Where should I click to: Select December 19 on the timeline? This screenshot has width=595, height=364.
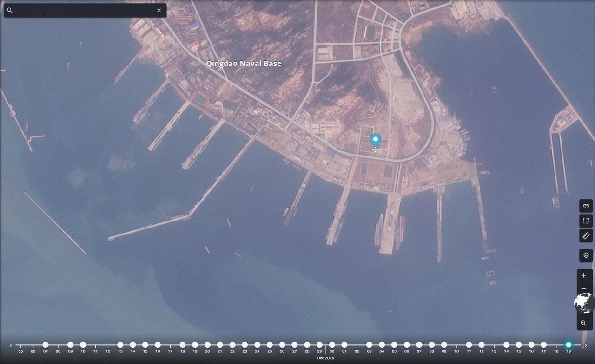click(x=195, y=344)
